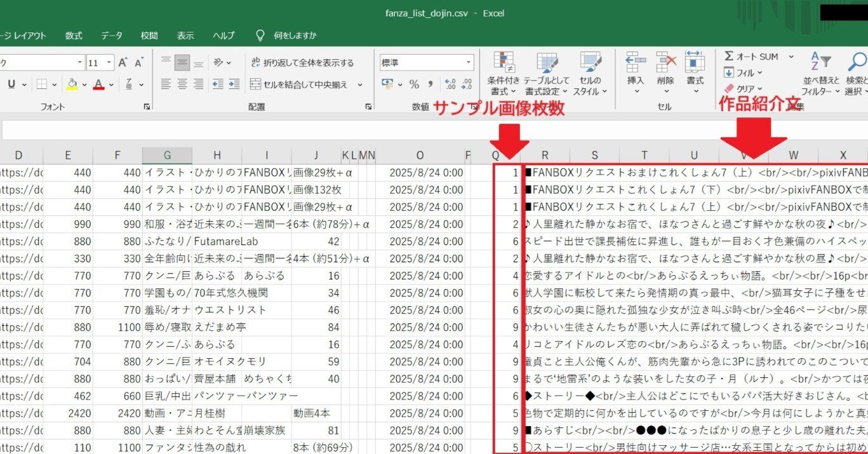Switch to the 校閲 ribbon tab
This screenshot has height=454, width=868.
(149, 36)
